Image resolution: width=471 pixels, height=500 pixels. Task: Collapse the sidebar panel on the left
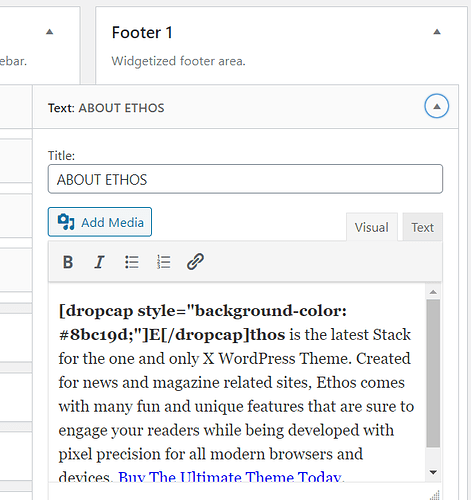(50, 32)
